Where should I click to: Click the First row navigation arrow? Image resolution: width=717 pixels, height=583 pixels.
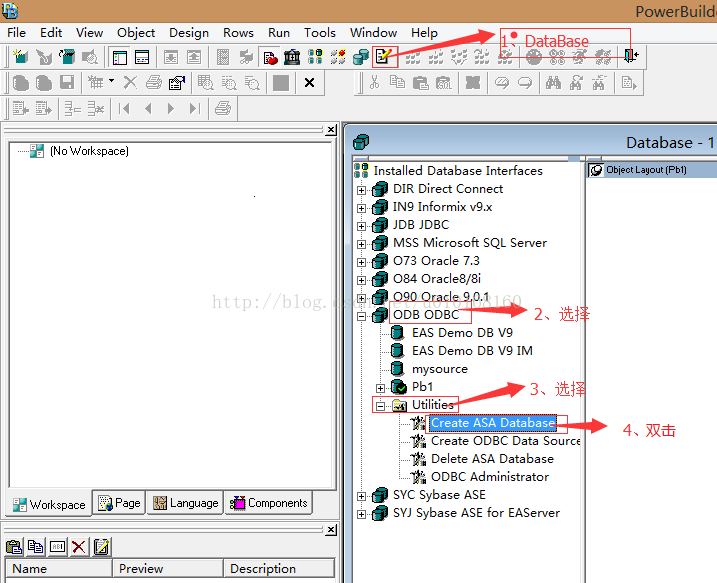[x=124, y=109]
